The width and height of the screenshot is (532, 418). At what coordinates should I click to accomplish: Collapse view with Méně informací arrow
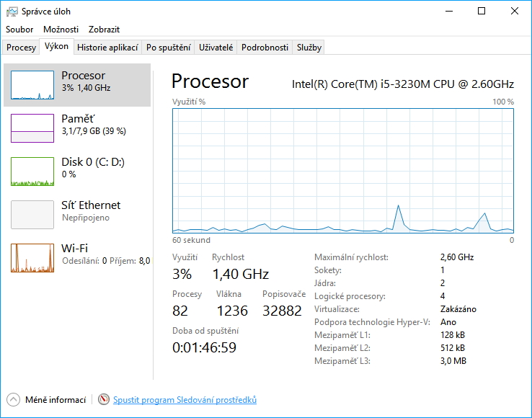[x=14, y=400]
